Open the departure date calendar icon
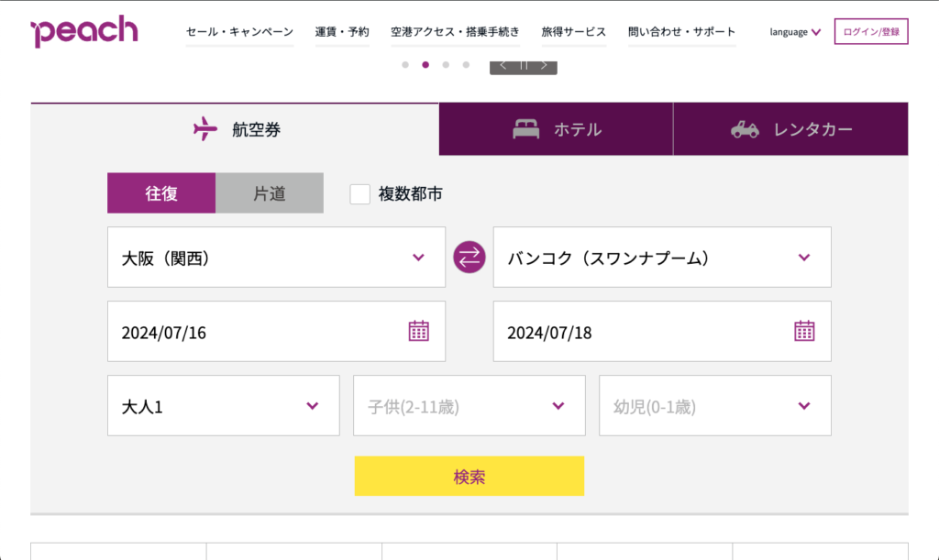 421,331
